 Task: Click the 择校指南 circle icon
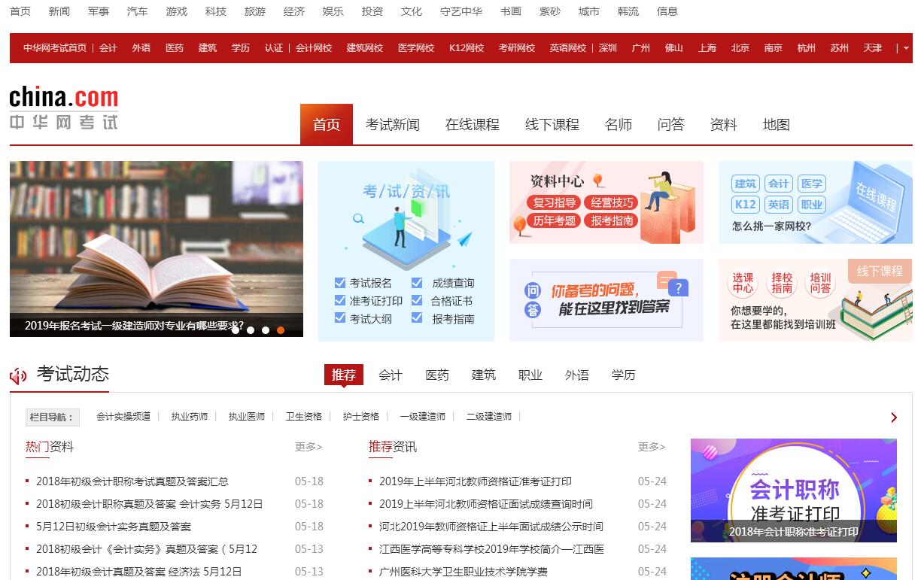[x=782, y=283]
